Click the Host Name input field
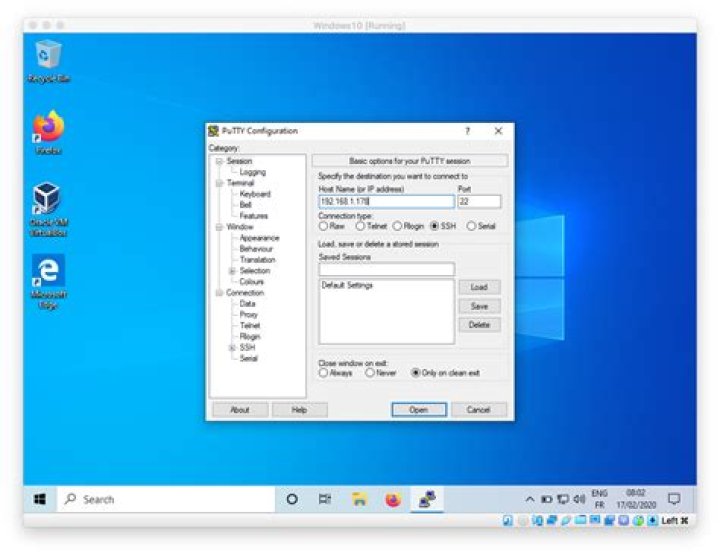Viewport: 720px width, 556px height. click(387, 202)
